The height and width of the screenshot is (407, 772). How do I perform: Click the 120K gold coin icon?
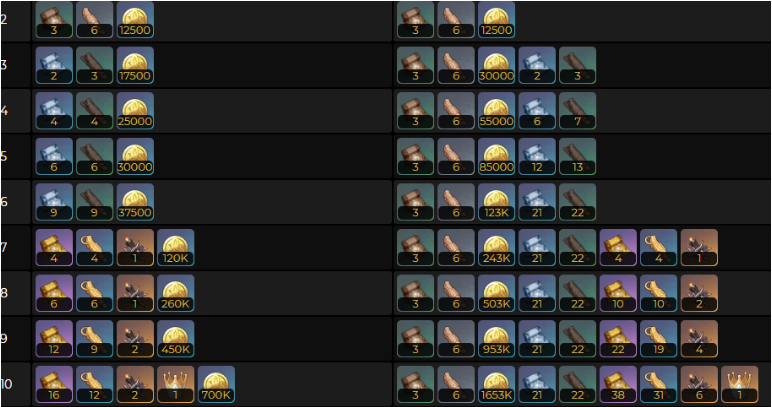click(176, 248)
